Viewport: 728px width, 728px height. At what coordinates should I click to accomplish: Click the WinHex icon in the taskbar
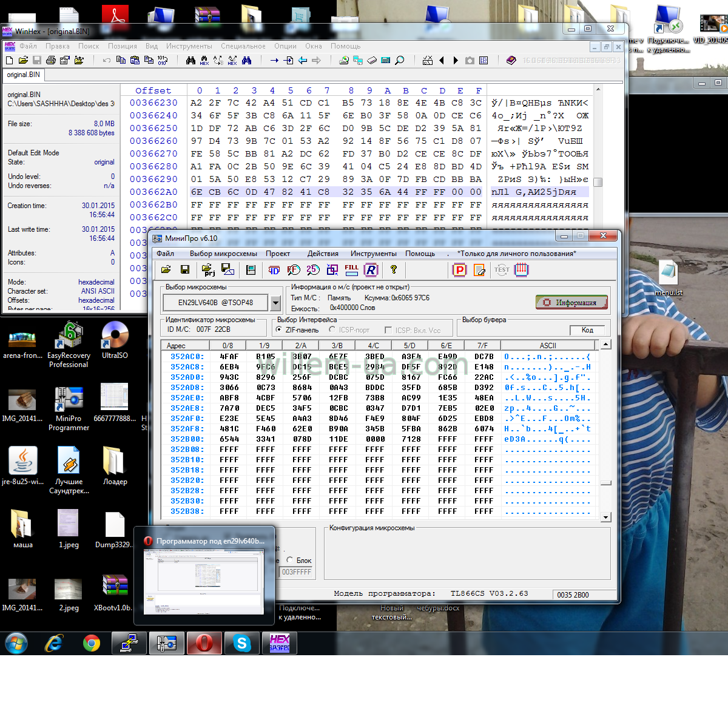pos(279,643)
